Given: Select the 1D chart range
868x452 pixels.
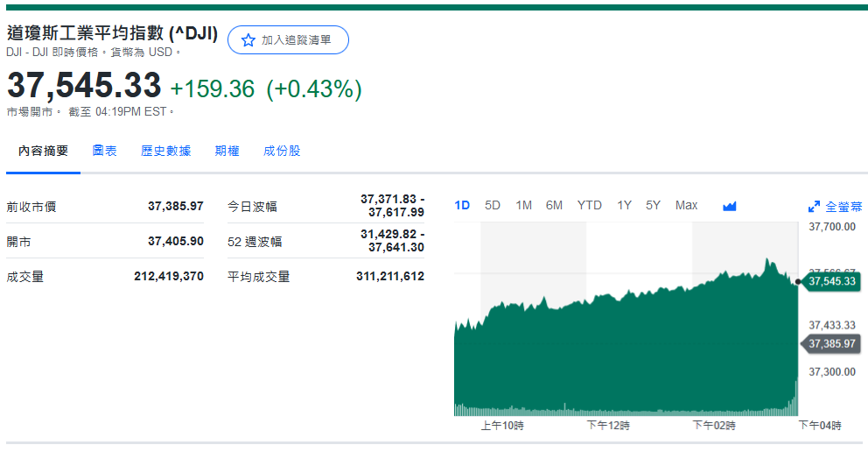Looking at the screenshot, I should click(462, 205).
